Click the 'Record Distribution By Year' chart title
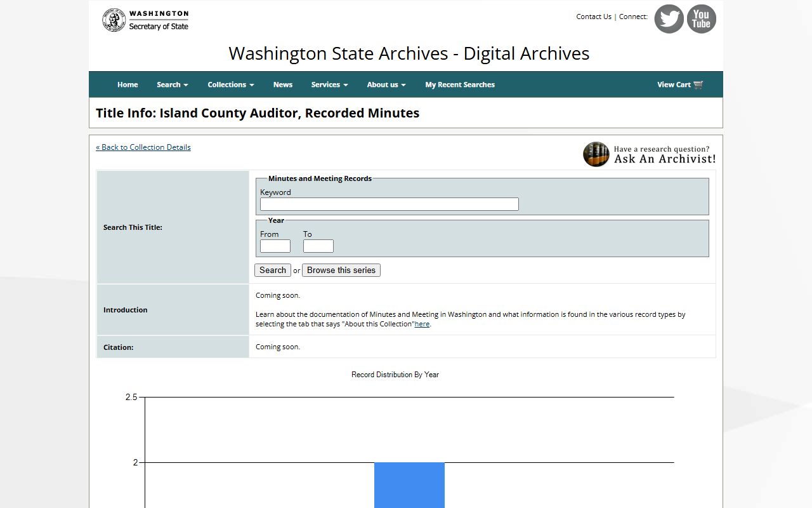The width and height of the screenshot is (812, 508). (x=395, y=375)
